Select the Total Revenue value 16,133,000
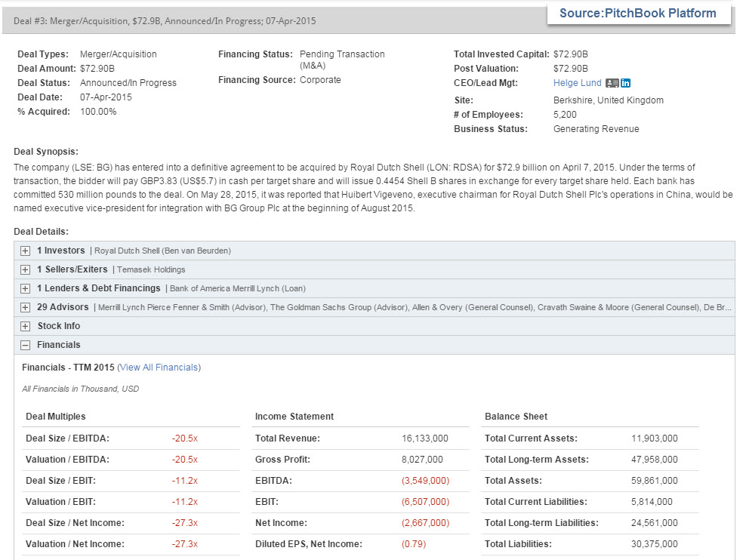Viewport: 740px width, 560px height. point(424,438)
